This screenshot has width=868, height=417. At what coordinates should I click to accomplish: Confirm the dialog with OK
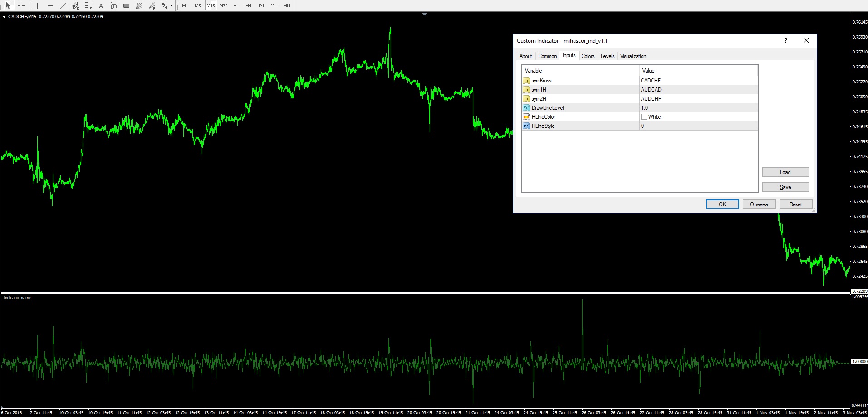tap(722, 204)
